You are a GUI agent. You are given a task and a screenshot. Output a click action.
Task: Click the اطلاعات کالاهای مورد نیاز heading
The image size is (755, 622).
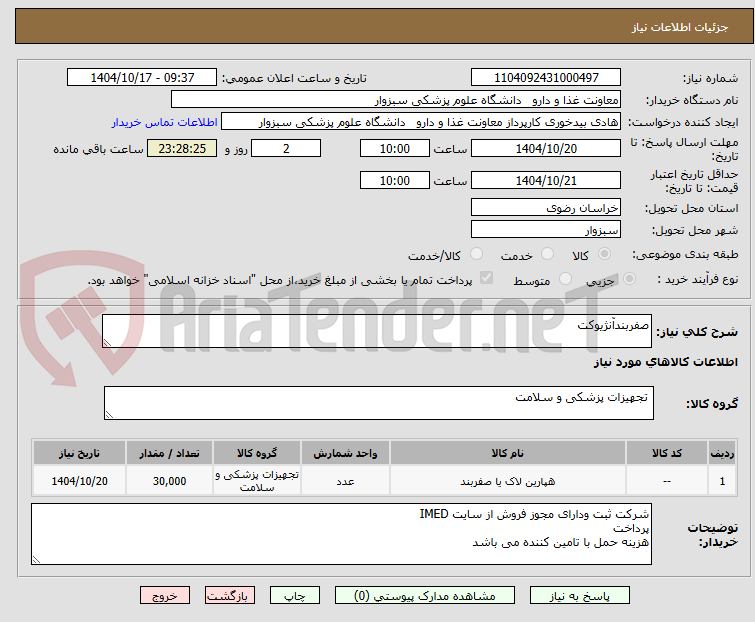(665, 362)
